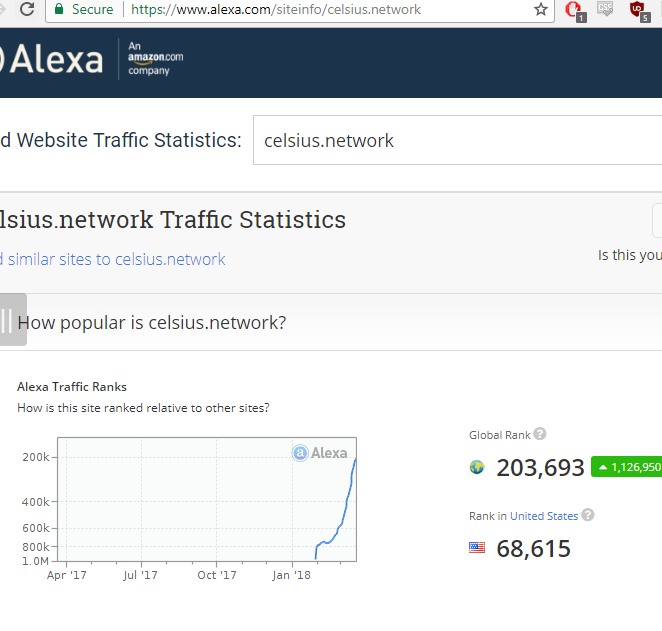Select the 'An amazon.com company' tagline

click(x=155, y=58)
